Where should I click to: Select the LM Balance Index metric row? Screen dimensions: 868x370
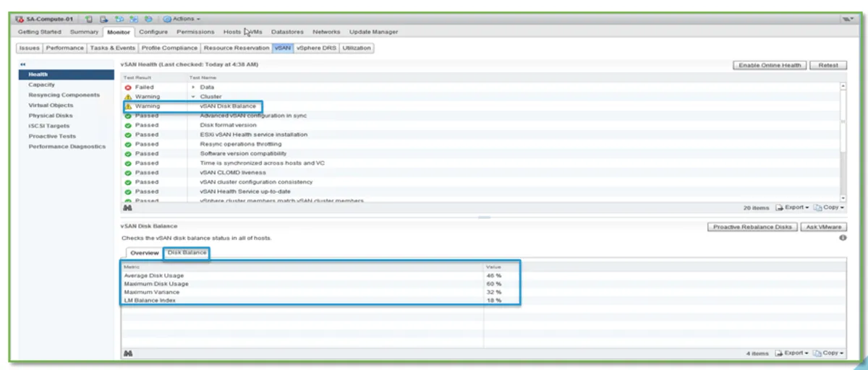tap(483, 300)
